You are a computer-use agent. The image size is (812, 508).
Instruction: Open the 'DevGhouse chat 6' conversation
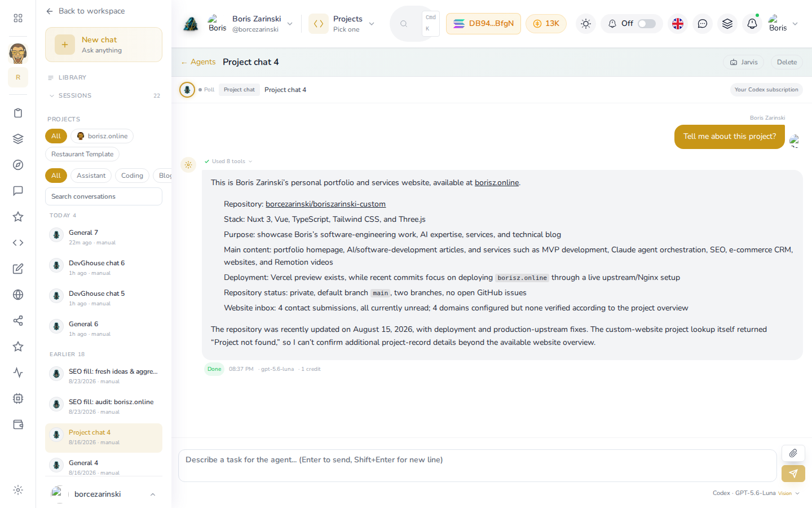click(104, 268)
